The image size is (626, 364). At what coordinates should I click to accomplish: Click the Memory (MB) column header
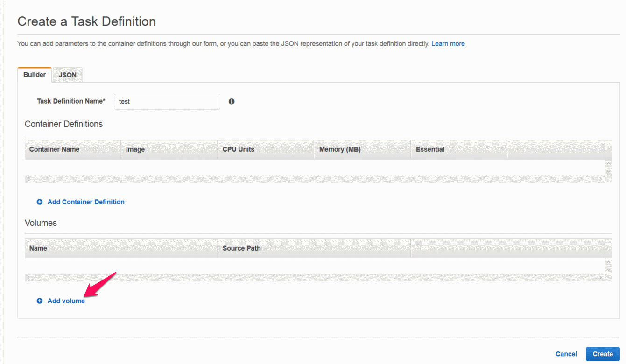point(362,149)
